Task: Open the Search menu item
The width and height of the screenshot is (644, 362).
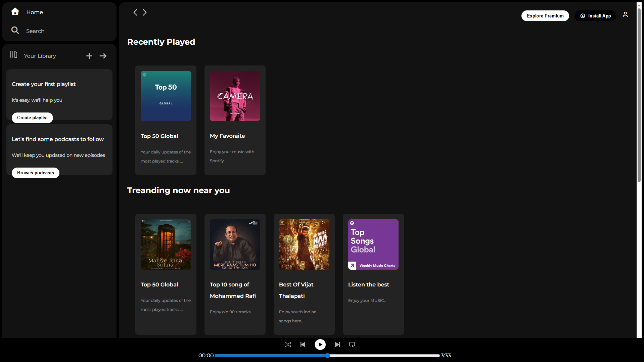Action: click(35, 31)
